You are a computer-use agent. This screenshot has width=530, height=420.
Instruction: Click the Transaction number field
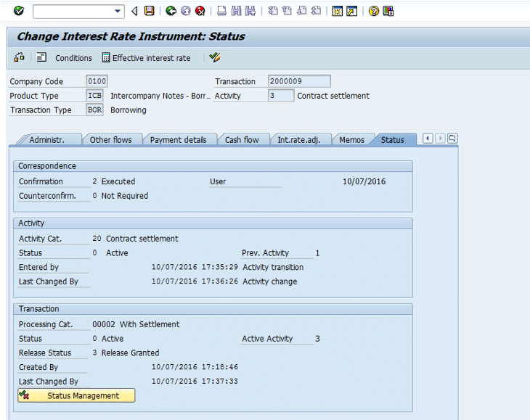(x=298, y=81)
